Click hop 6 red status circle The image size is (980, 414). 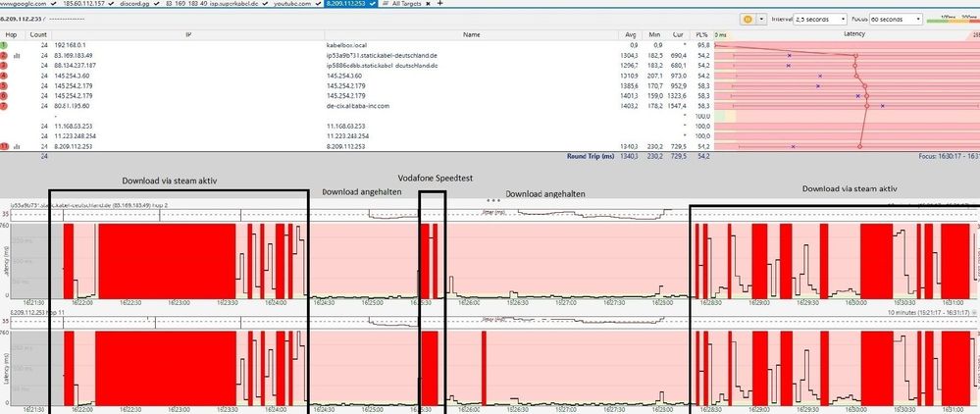click(4, 96)
